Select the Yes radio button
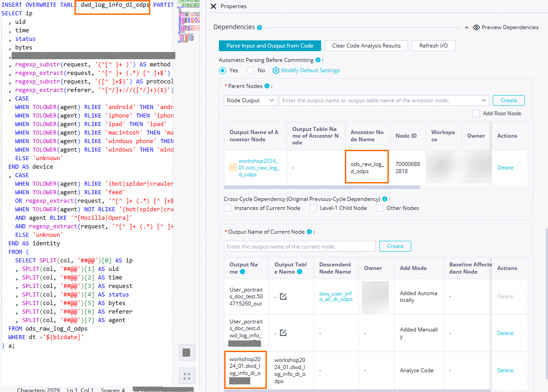 coord(222,70)
